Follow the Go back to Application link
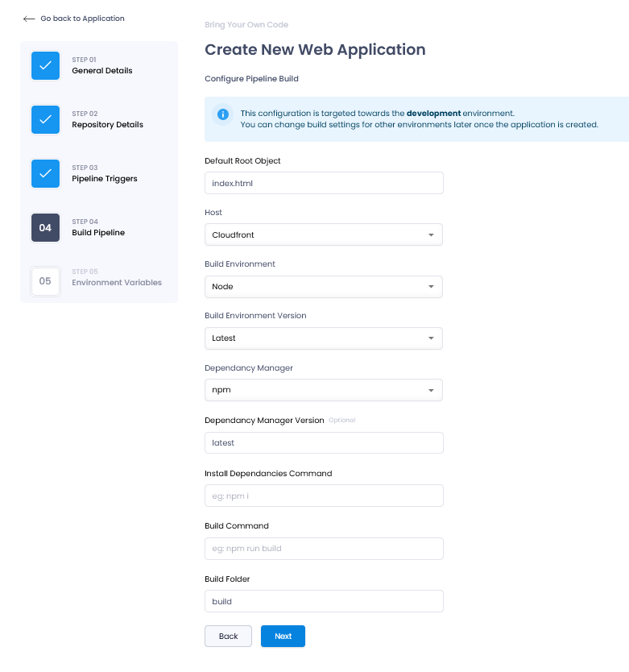629x672 pixels. click(x=82, y=19)
